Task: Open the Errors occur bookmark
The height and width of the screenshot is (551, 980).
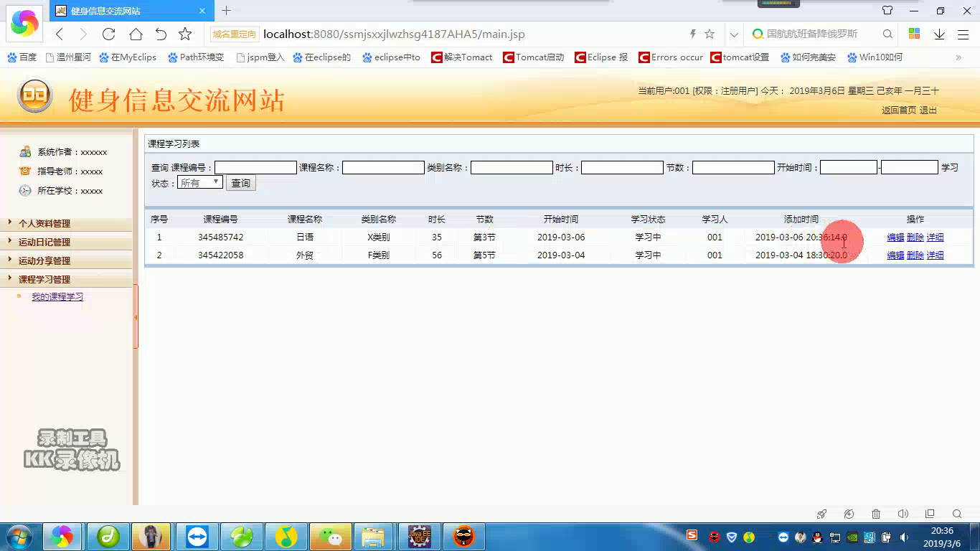Action: (x=671, y=57)
